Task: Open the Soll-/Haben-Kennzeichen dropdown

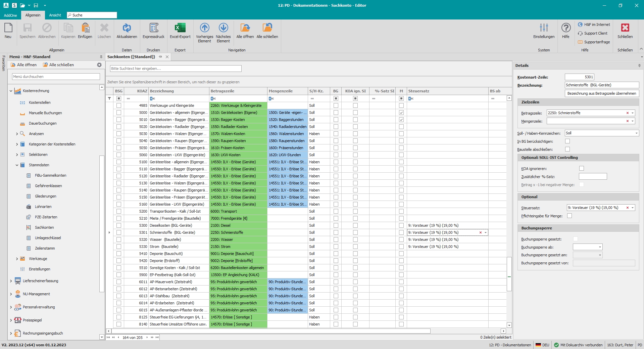Action: pos(636,133)
